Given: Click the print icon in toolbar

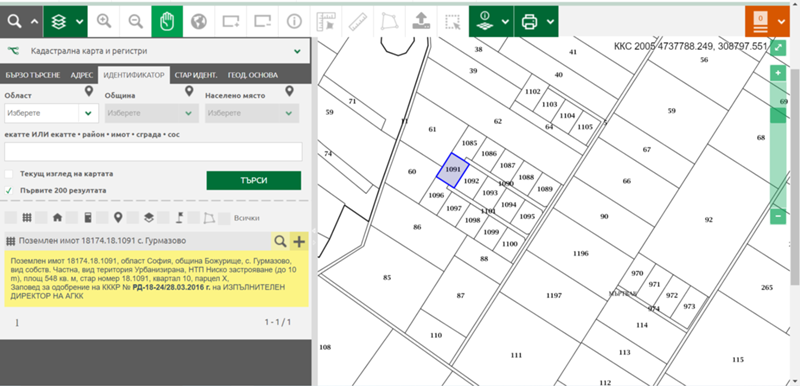Looking at the screenshot, I should point(529,21).
